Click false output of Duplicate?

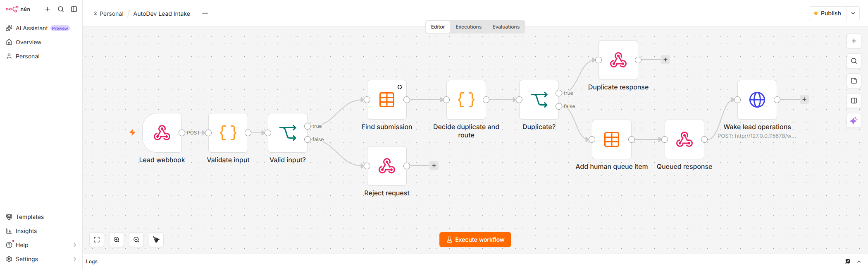point(559,106)
